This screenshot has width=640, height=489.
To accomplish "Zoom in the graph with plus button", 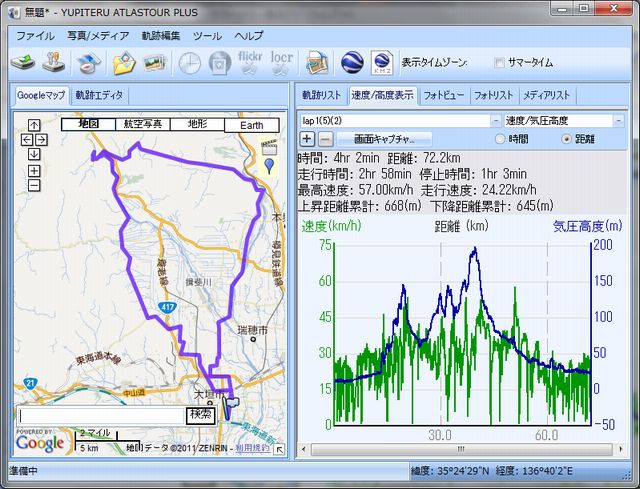I will pos(307,139).
